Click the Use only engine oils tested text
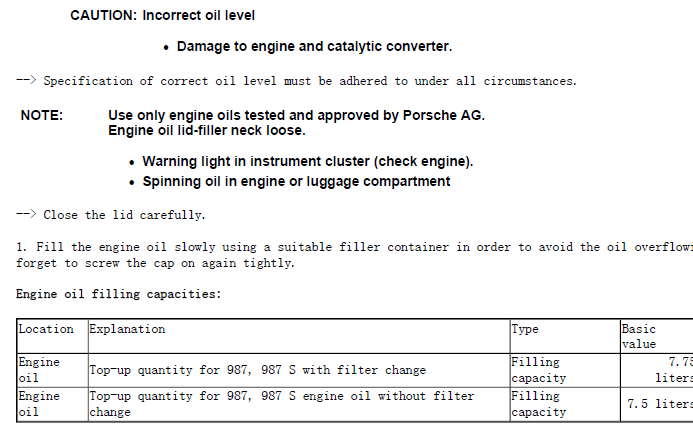The width and height of the screenshot is (693, 424). [x=297, y=115]
